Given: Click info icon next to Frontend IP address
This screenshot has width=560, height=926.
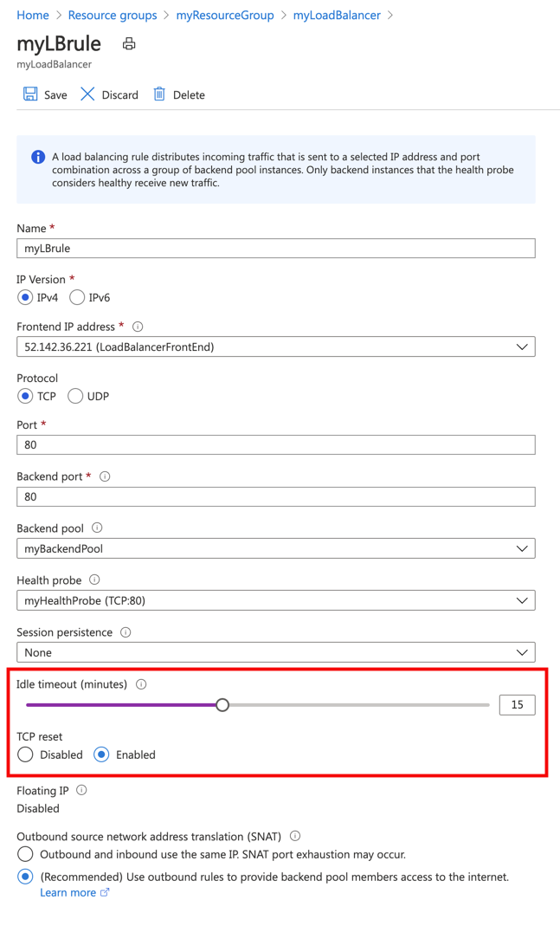Looking at the screenshot, I should click(138, 327).
